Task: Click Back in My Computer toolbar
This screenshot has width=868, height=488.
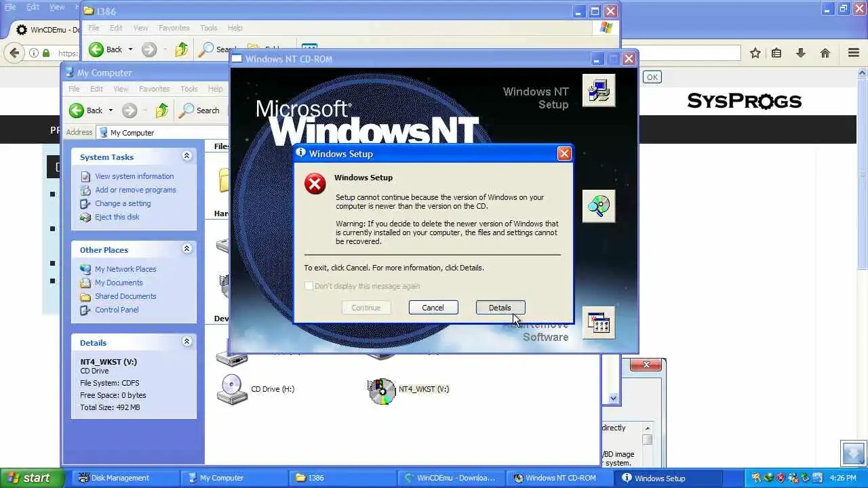Action: tap(86, 110)
